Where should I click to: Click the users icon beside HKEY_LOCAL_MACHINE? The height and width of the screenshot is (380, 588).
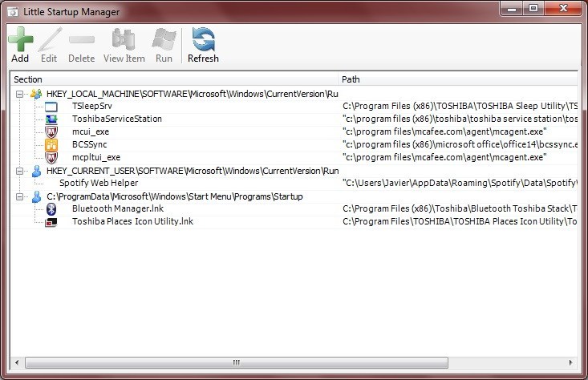36,94
